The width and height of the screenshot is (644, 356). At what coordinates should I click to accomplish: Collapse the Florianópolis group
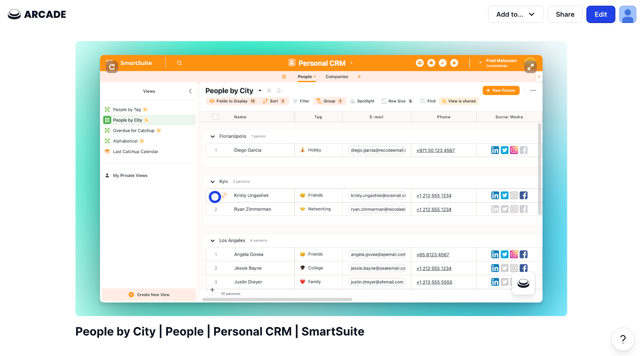(x=213, y=137)
